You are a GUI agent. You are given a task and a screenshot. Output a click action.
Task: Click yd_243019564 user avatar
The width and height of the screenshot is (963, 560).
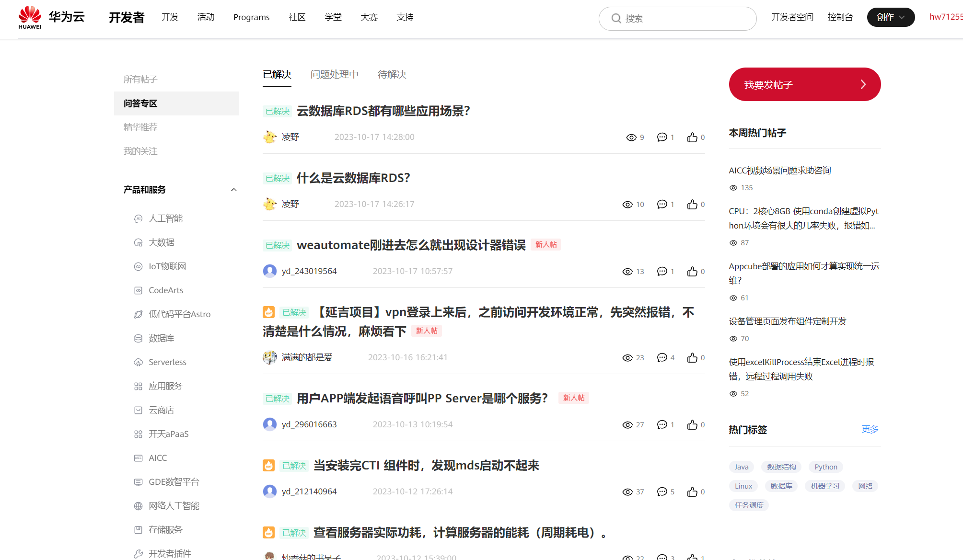point(270,271)
